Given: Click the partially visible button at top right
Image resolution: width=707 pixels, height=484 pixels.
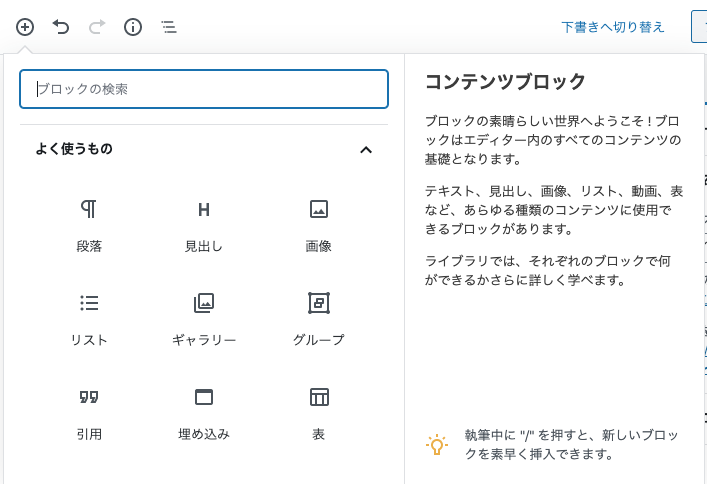Looking at the screenshot, I should click(699, 27).
